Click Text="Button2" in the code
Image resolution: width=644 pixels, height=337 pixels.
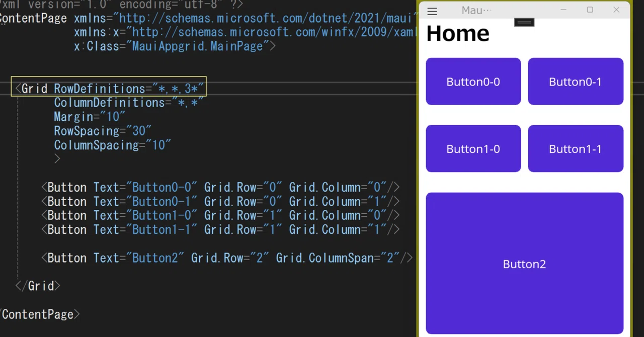(139, 258)
